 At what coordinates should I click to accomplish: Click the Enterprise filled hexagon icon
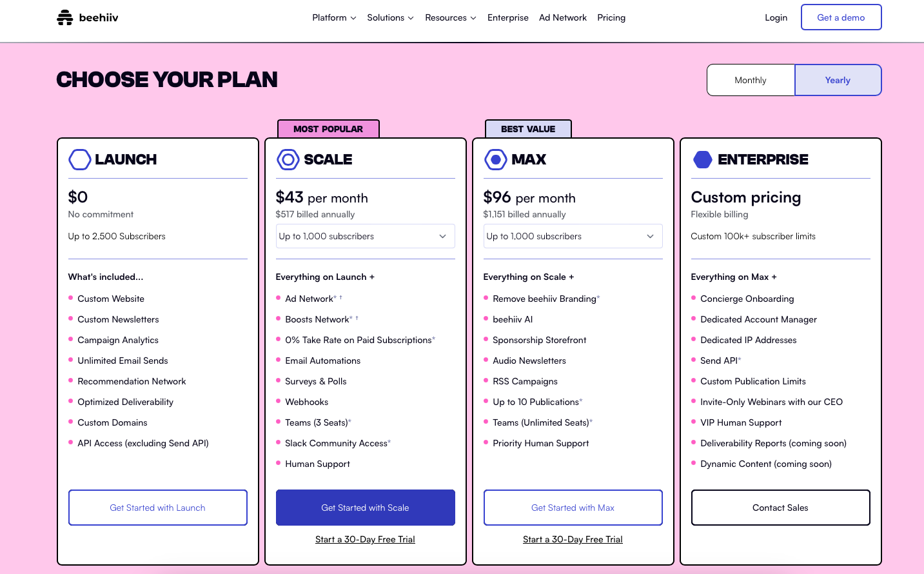pos(703,159)
